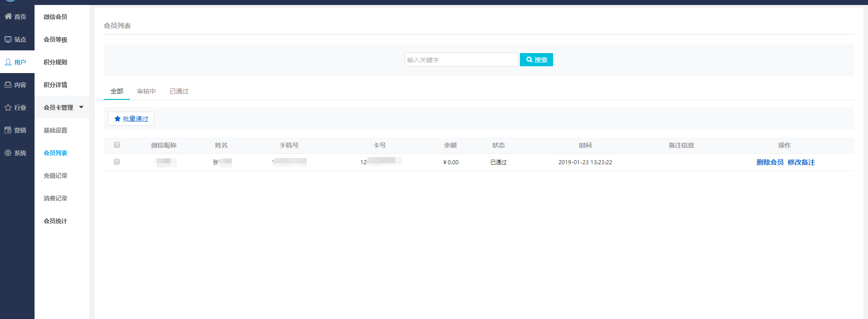This screenshot has width=868, height=319.
Task: Collapse the 会员卡管理 dropdown arrow
Action: [81, 107]
